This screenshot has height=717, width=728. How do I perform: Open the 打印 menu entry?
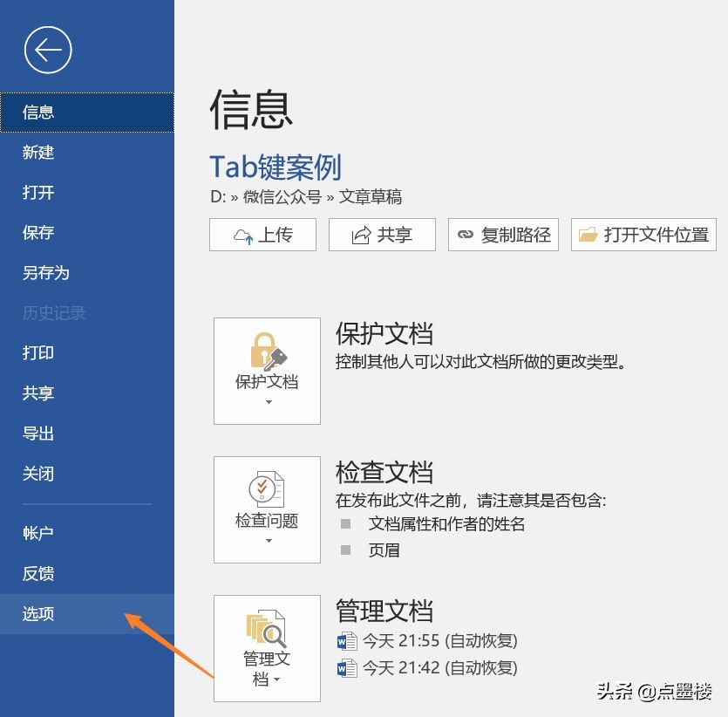[37, 353]
